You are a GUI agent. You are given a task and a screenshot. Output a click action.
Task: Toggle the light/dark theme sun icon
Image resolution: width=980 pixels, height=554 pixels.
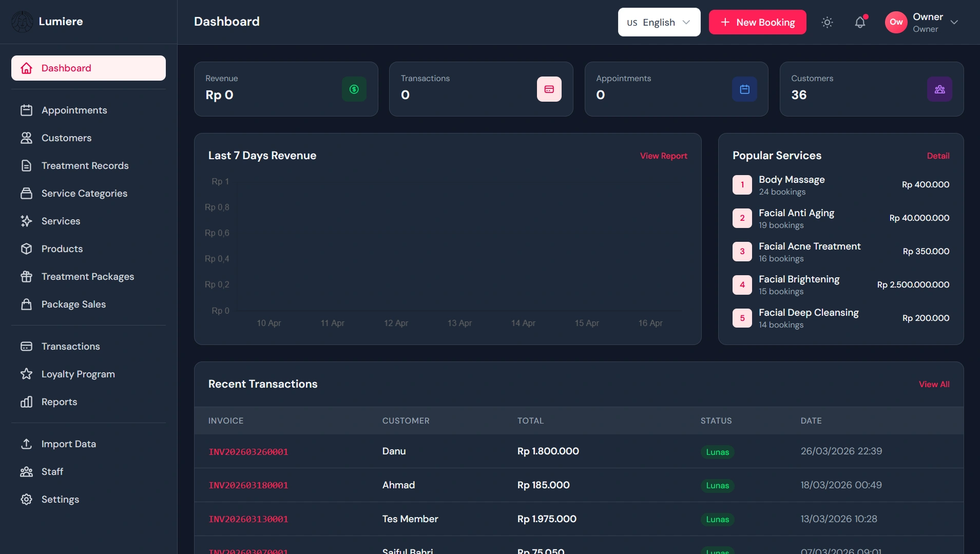827,22
